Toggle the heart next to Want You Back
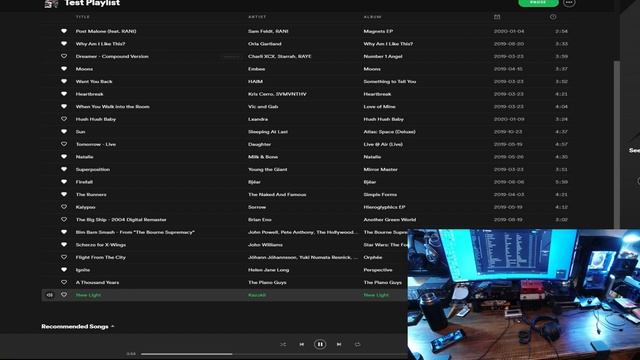Viewport: 640px width, 360px height. point(64,81)
